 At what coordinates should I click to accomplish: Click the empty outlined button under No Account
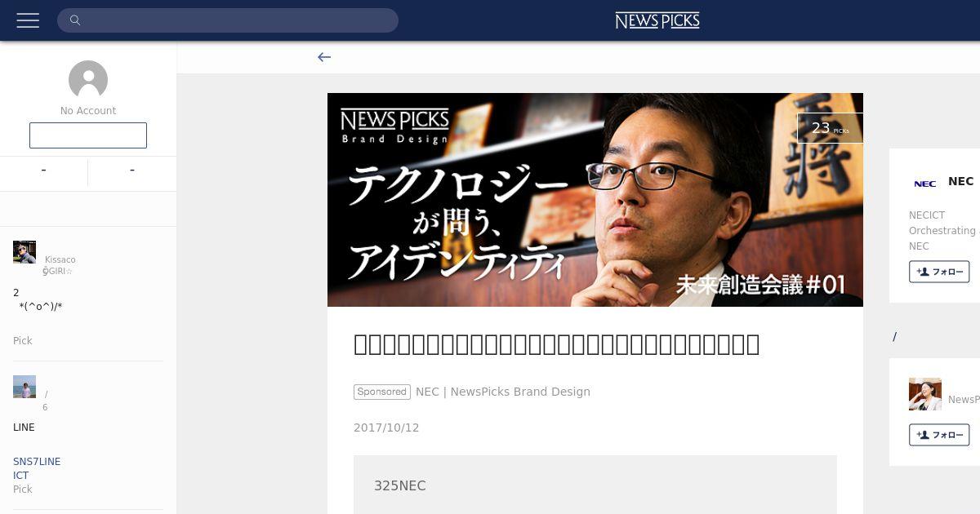click(88, 135)
